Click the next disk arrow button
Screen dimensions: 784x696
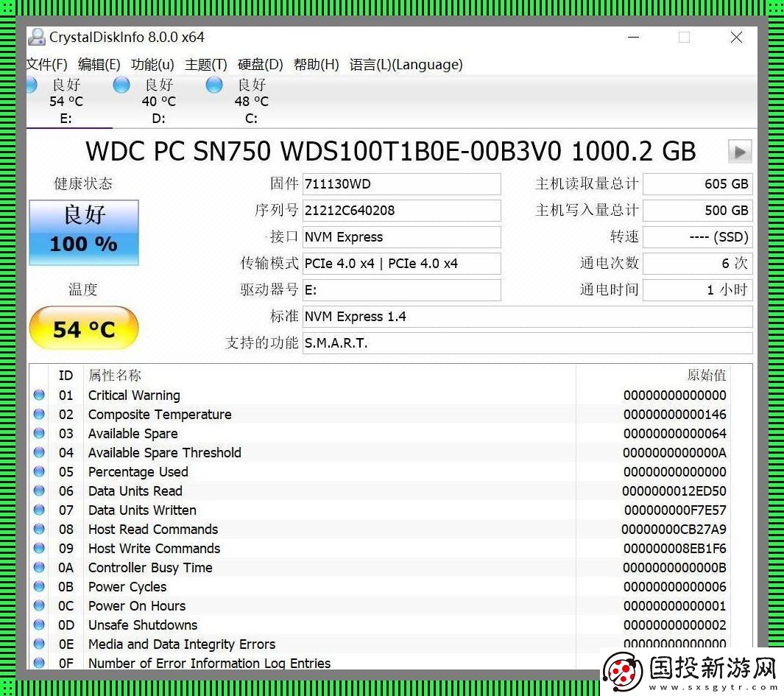pyautogui.click(x=739, y=152)
